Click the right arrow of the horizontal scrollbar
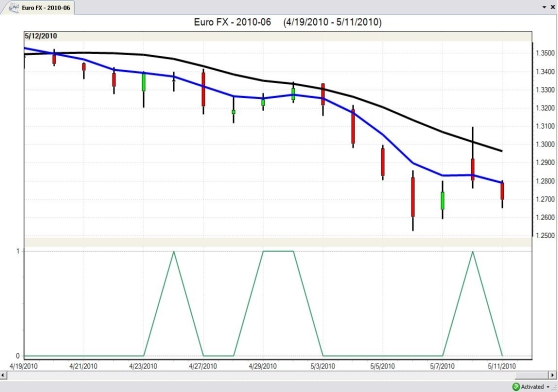The width and height of the screenshot is (558, 392). coord(553,375)
